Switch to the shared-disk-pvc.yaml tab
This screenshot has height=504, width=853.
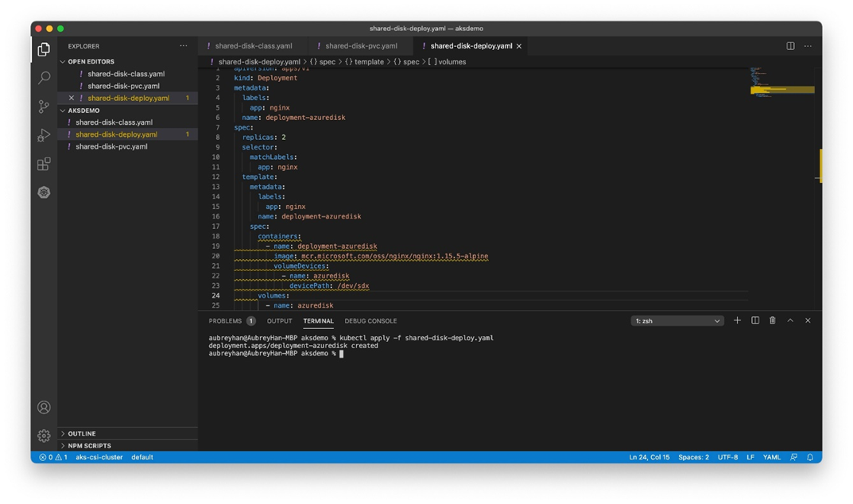(x=361, y=46)
